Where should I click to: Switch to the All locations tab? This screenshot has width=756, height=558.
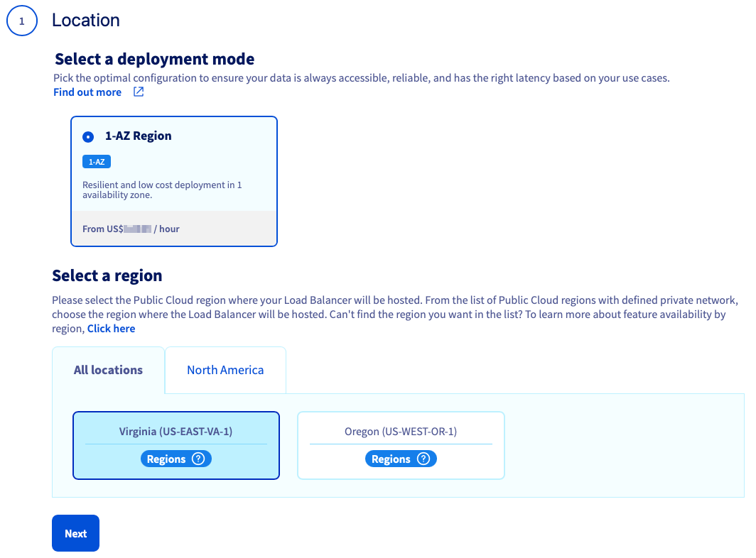109,370
